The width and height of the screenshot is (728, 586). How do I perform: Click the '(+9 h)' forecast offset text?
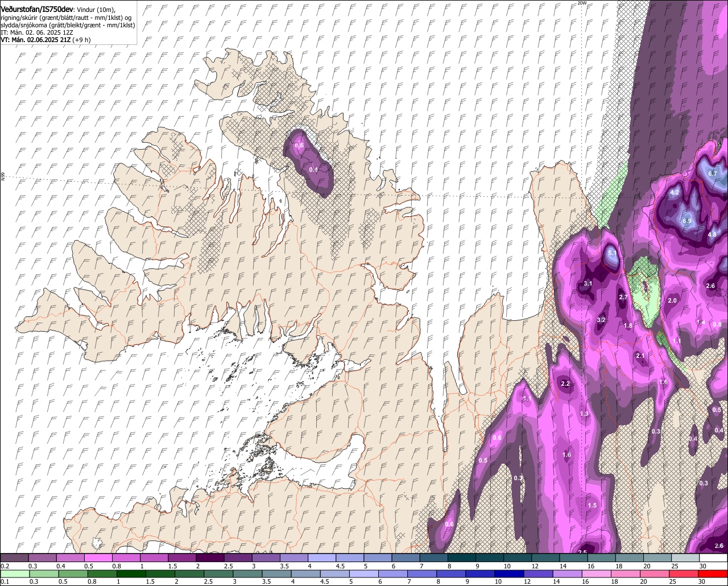(81, 40)
